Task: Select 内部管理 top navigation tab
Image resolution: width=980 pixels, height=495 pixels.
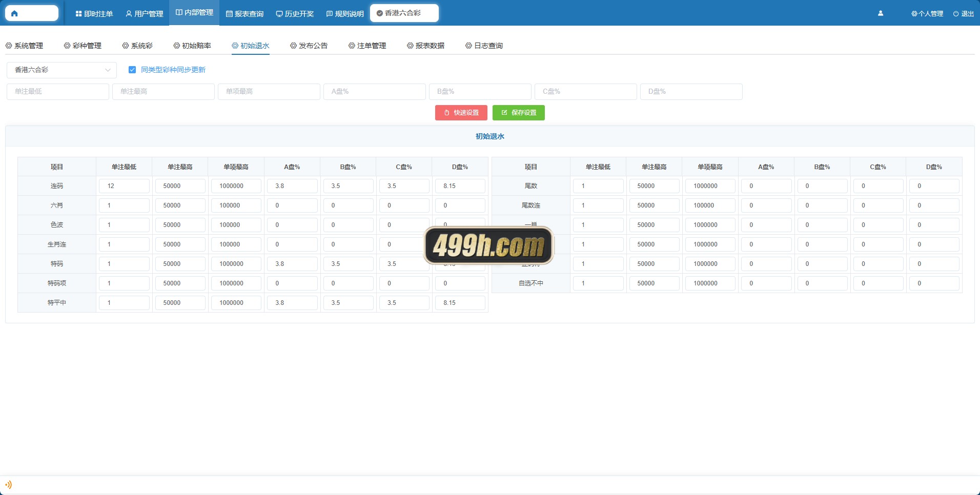Action: click(194, 13)
